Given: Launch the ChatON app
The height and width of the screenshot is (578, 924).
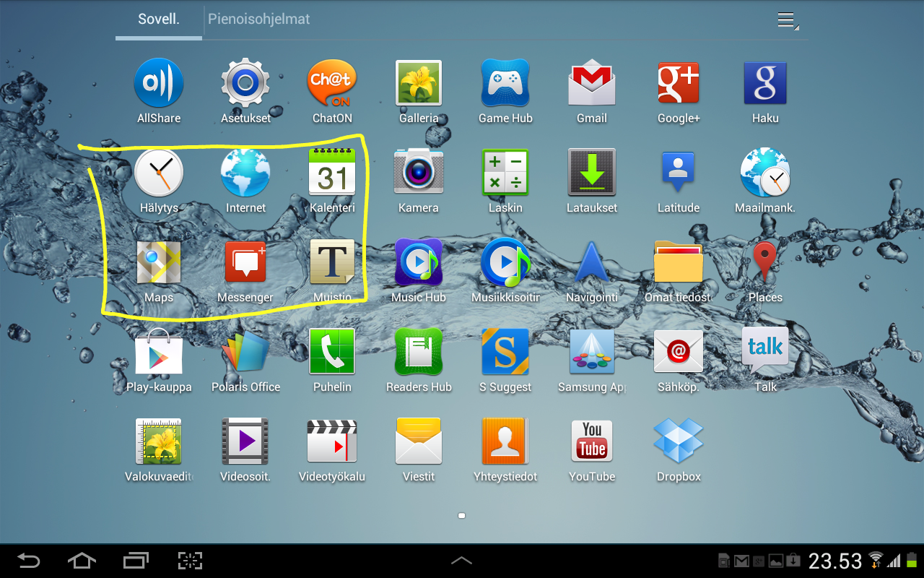Looking at the screenshot, I should pyautogui.click(x=332, y=83).
